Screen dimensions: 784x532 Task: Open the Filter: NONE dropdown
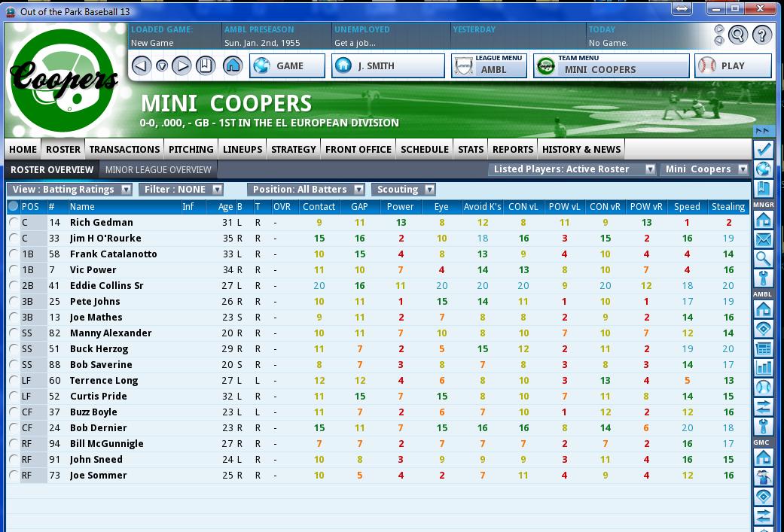181,190
